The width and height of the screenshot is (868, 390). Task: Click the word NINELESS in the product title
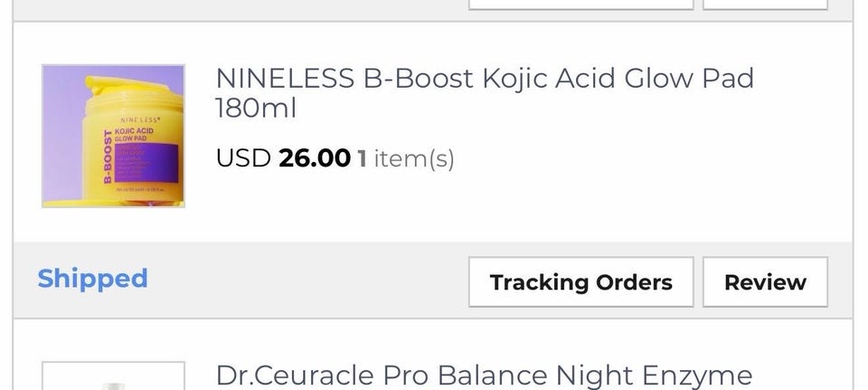[284, 79]
